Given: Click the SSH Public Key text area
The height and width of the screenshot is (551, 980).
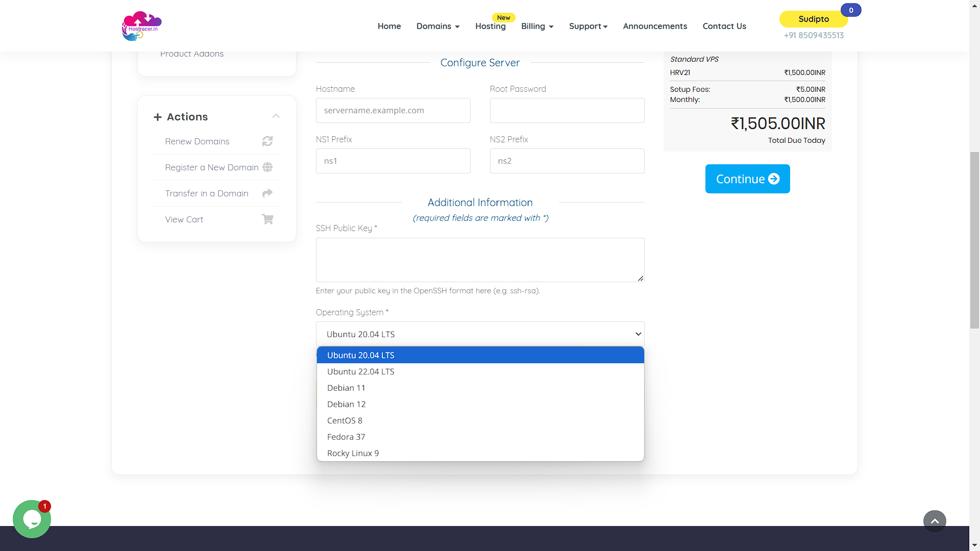Looking at the screenshot, I should 480,260.
